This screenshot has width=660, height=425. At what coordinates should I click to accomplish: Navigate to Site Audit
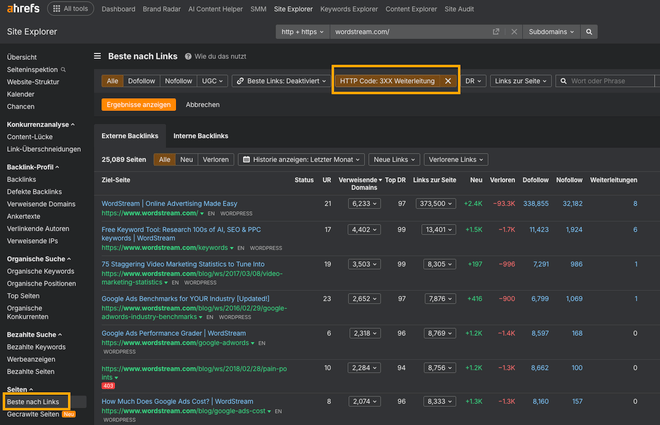click(459, 9)
